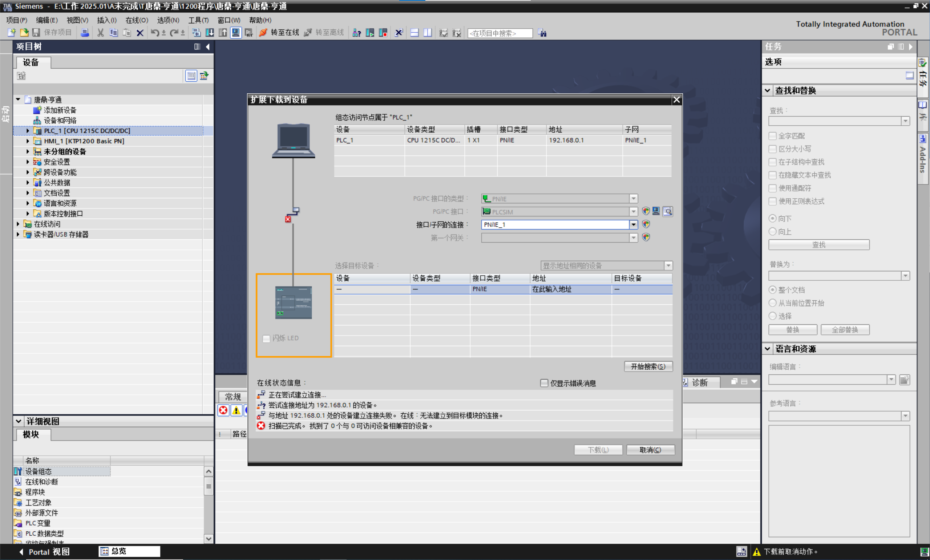Click the Start CPU toolbar icon
Viewport: 930px width, 560px height.
370,33
